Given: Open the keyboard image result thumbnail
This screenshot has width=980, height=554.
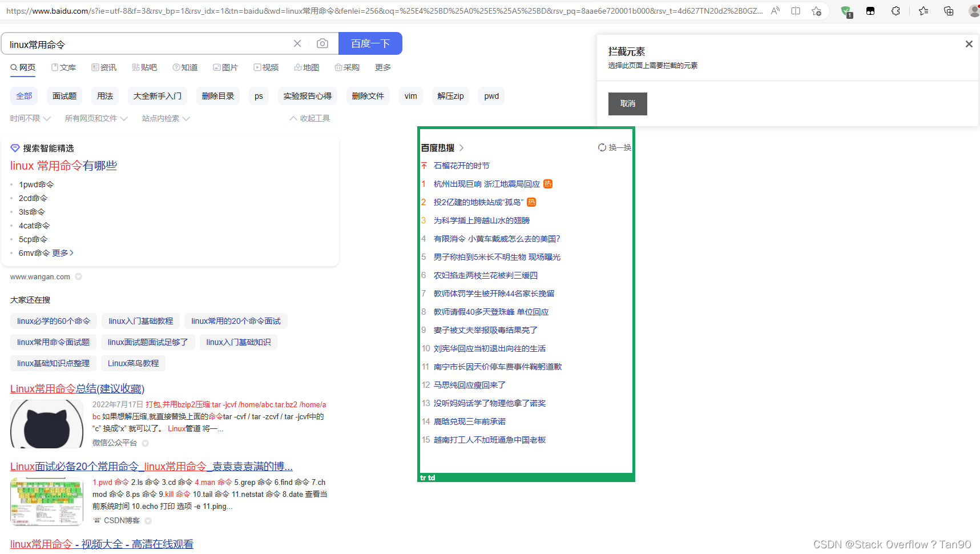Looking at the screenshot, I should coord(47,501).
